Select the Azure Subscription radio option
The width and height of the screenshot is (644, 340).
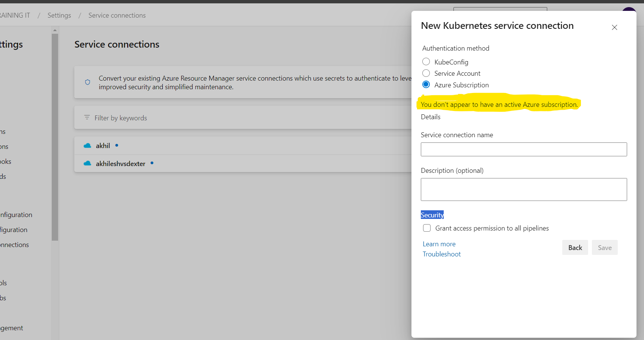click(426, 85)
